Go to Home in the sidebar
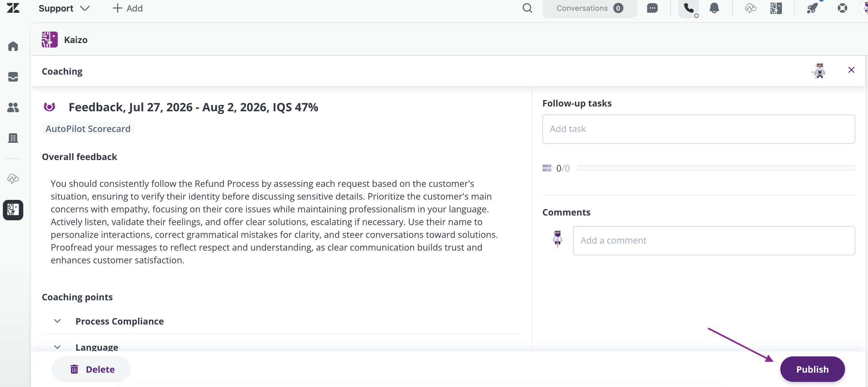 pos(13,46)
